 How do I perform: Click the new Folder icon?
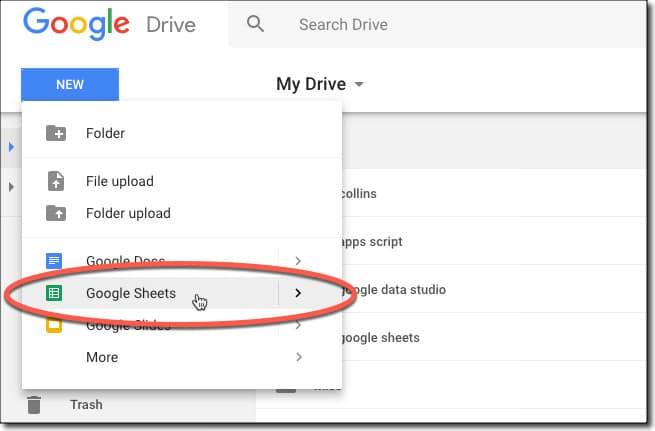point(56,133)
